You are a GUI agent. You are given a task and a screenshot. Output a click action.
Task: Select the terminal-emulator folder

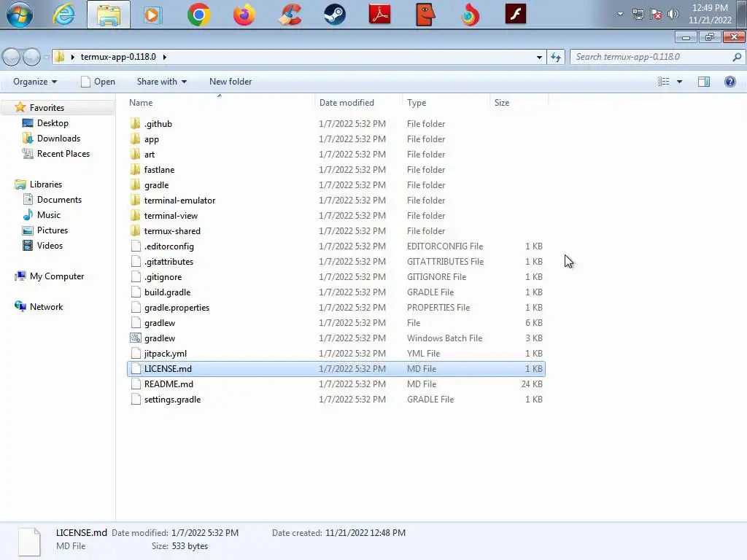pos(336,201)
